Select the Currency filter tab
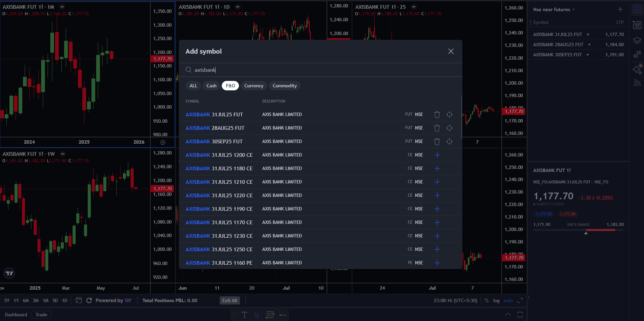This screenshot has width=644, height=321. (254, 86)
